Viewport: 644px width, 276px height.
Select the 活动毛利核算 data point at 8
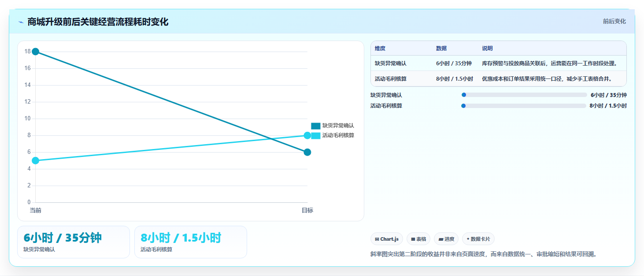[307, 135]
